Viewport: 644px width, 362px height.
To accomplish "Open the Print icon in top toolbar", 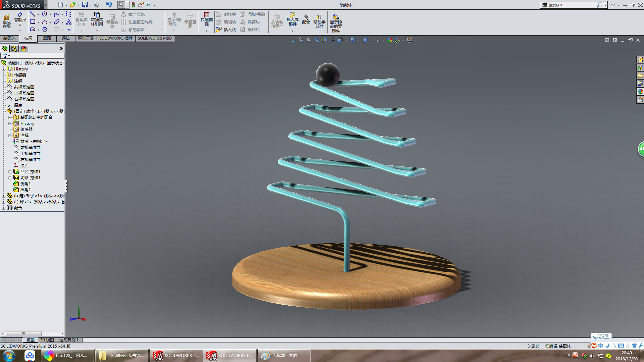I will [97, 5].
